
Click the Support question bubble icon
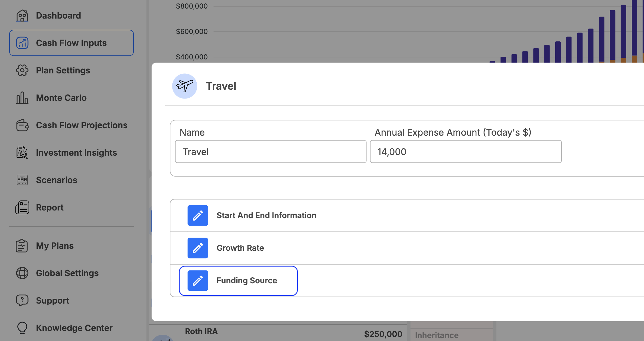[x=22, y=300]
